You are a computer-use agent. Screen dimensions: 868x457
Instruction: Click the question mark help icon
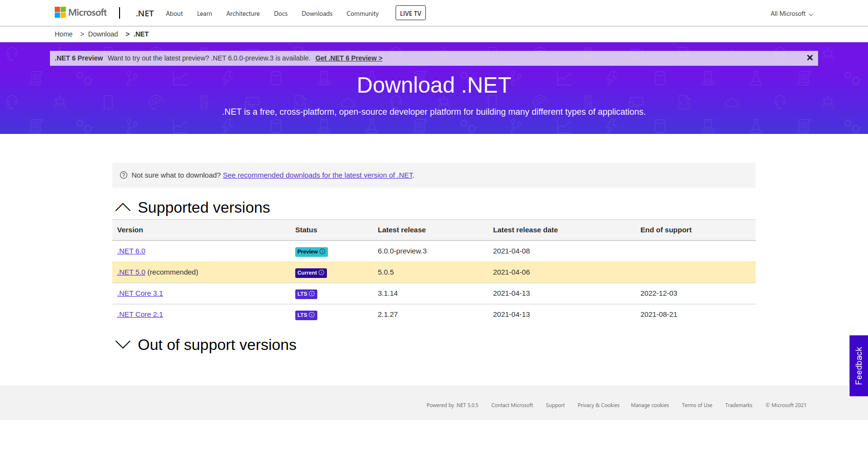[x=123, y=175]
